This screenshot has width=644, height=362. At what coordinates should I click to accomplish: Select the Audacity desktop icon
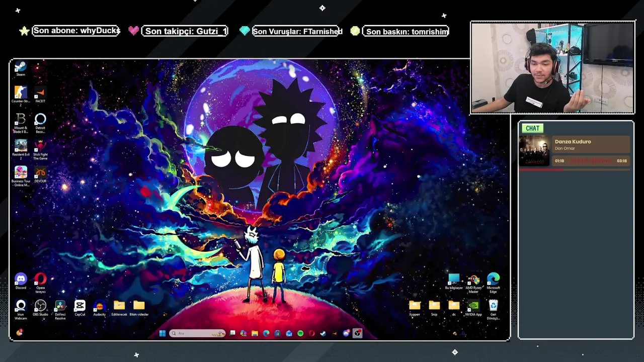pos(99,308)
